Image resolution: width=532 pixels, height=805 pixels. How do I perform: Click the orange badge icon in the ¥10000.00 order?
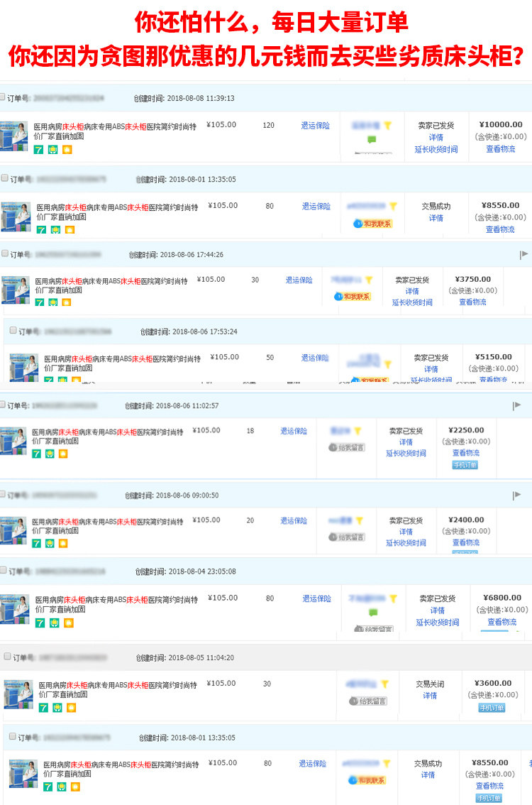click(x=67, y=149)
